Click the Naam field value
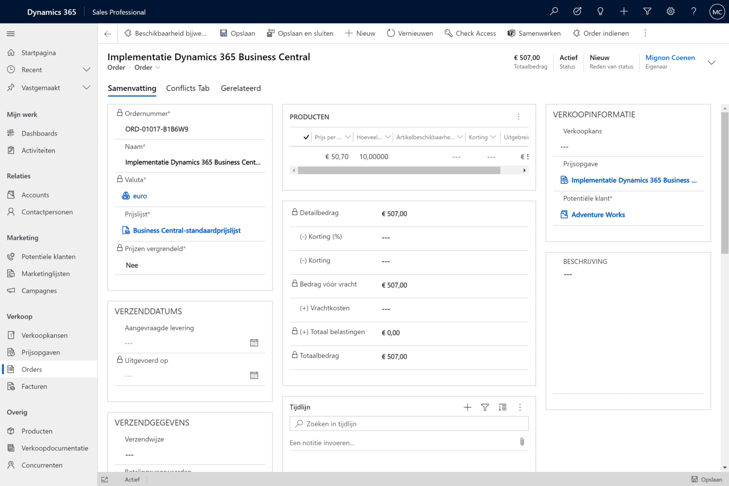 tap(192, 162)
